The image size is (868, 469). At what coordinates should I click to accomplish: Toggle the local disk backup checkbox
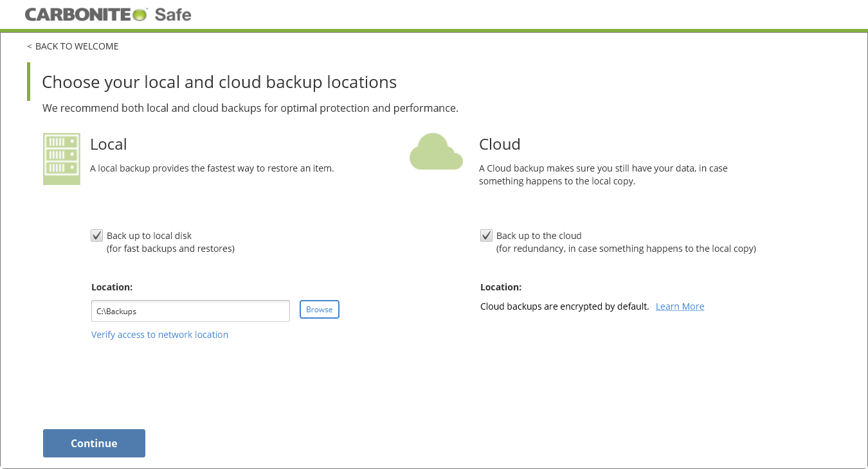96,235
